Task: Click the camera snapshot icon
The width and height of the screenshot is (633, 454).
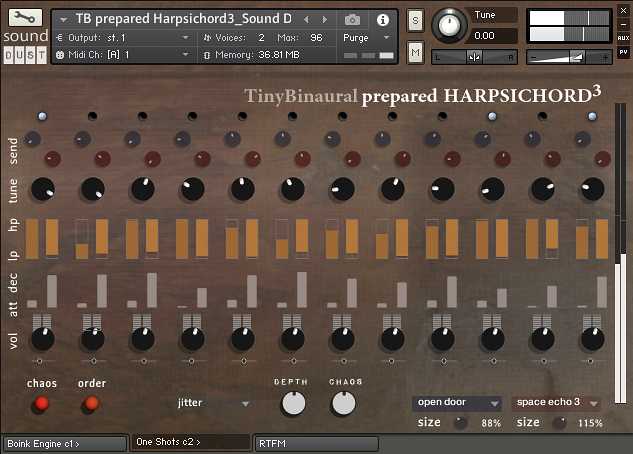Action: click(352, 19)
